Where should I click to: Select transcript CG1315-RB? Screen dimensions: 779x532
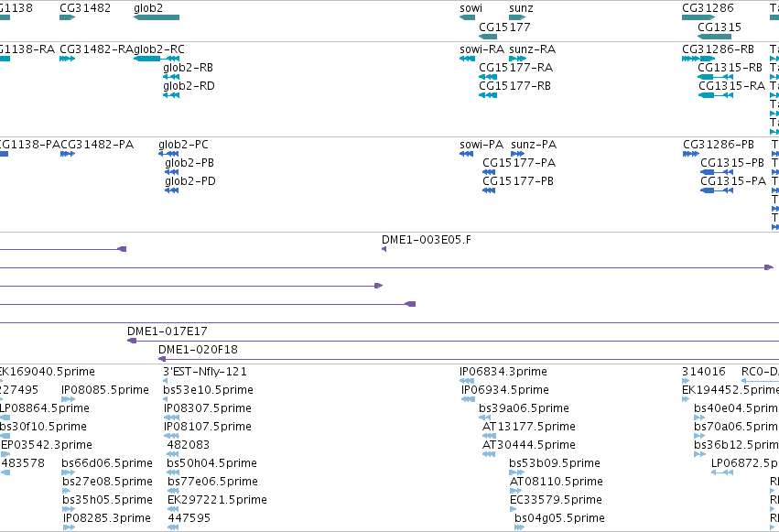(716, 77)
